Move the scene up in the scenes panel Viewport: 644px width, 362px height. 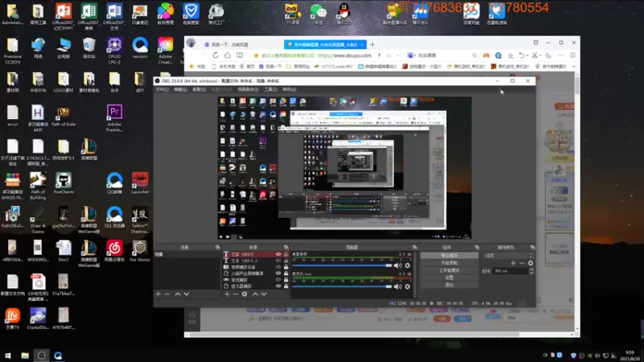click(177, 294)
